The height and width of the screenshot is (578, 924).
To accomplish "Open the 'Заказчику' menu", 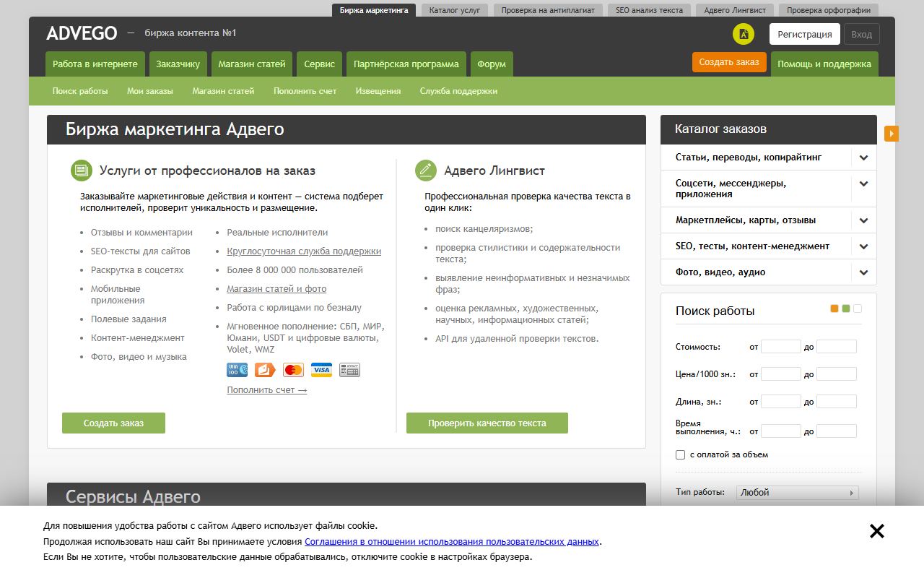I will (178, 64).
